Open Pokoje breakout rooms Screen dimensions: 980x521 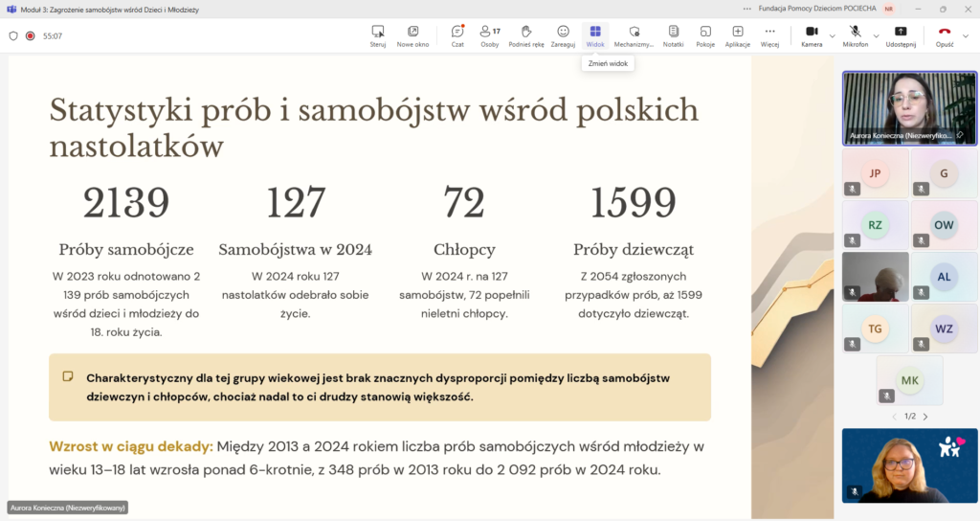705,35
